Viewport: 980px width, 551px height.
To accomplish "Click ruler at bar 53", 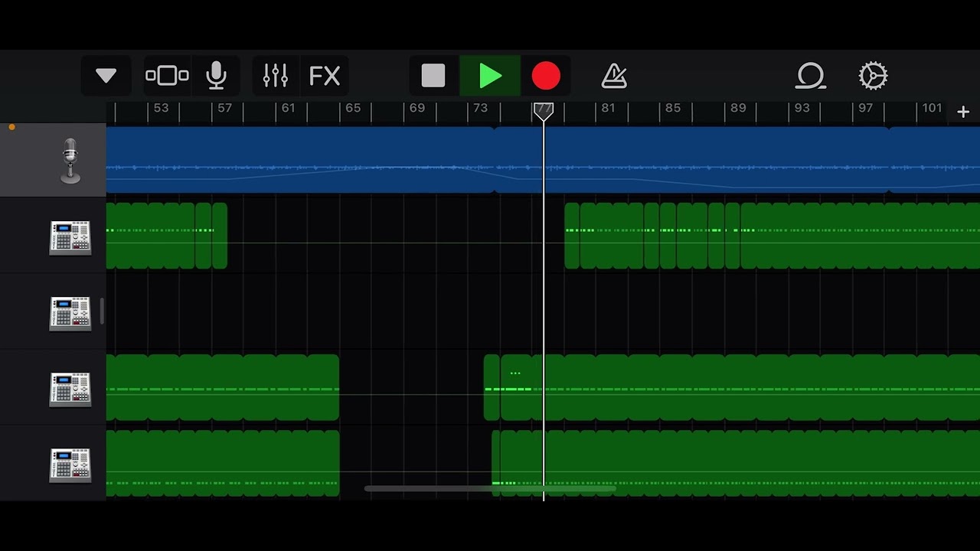I will (161, 108).
